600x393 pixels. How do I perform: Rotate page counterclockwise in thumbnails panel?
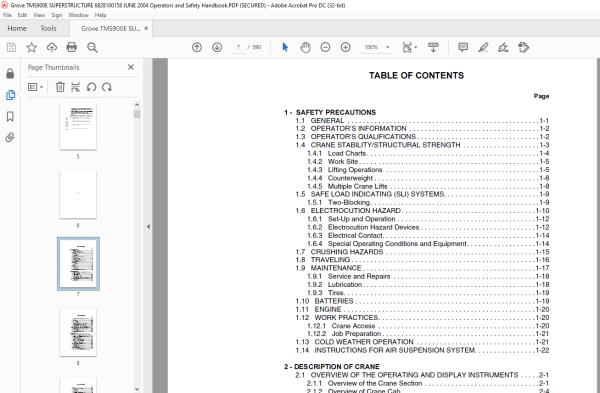point(91,87)
